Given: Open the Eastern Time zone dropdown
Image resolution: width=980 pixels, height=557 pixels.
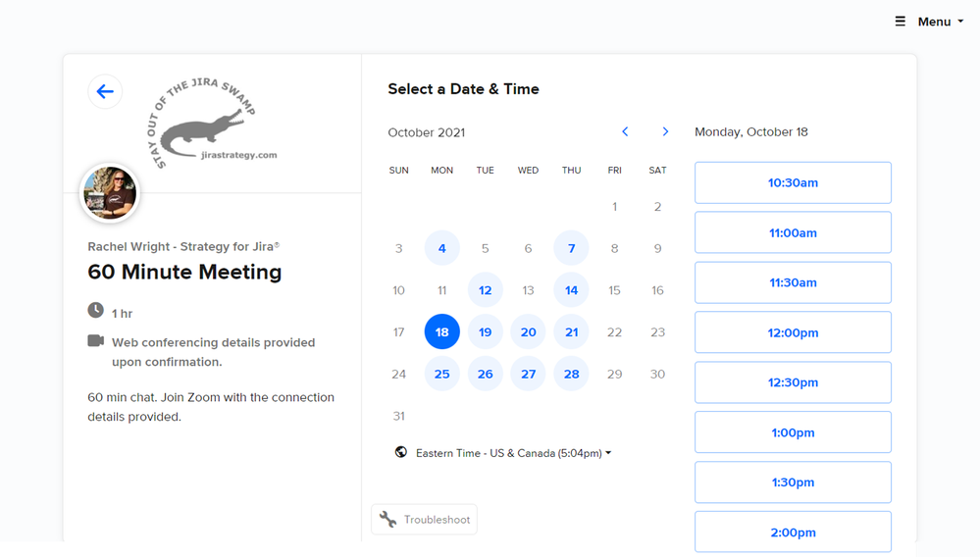Looking at the screenshot, I should click(x=513, y=453).
